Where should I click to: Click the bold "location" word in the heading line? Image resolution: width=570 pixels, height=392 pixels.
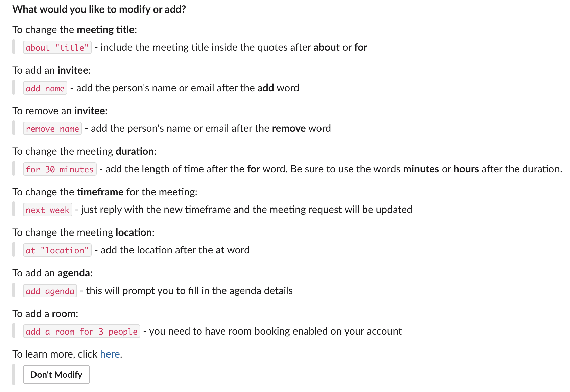(134, 232)
